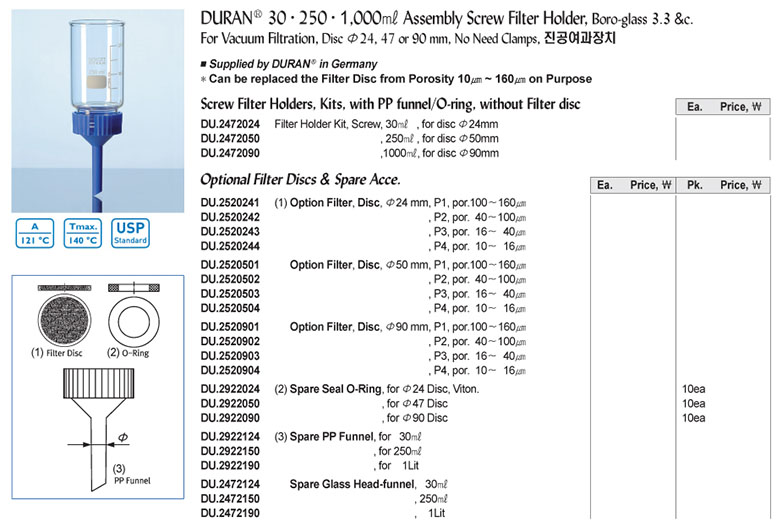Viewport: 782px width, 528px height.
Task: Click the 10ea pack quantity for DU.2922024
Action: 693,389
